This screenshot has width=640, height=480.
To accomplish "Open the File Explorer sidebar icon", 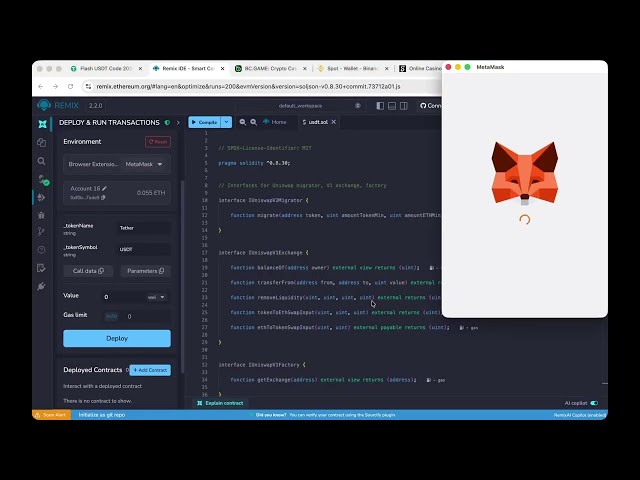I will point(41,142).
